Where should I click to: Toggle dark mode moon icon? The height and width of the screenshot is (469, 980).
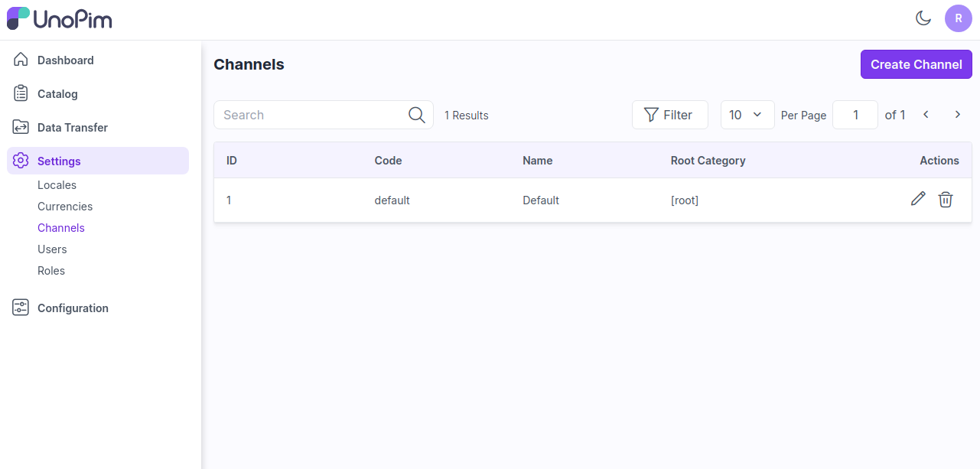923,18
